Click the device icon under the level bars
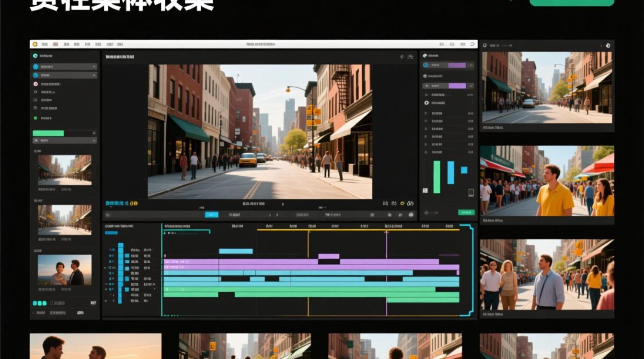The height and width of the screenshot is (359, 644). pos(471,192)
